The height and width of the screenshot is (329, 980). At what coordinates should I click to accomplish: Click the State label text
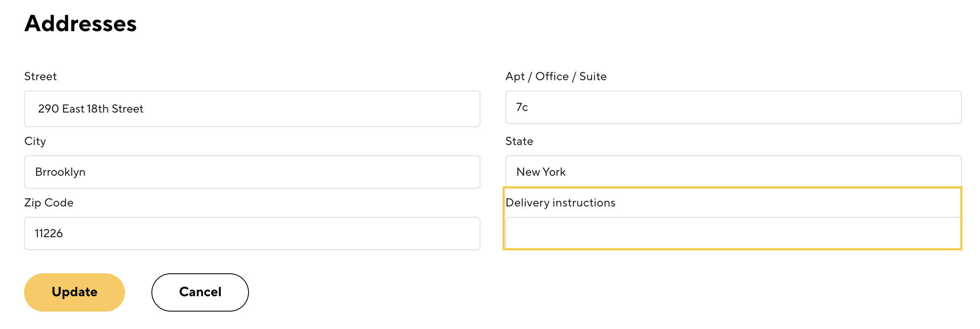pyautogui.click(x=519, y=141)
